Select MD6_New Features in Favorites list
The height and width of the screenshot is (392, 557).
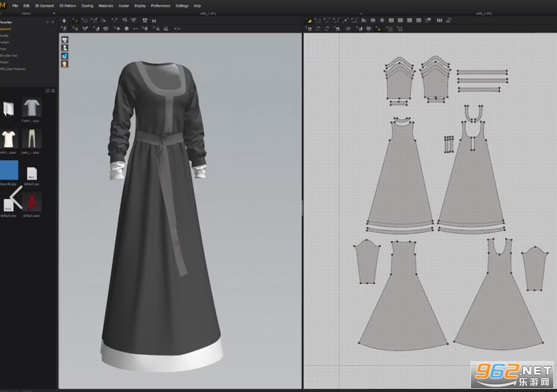pyautogui.click(x=13, y=69)
